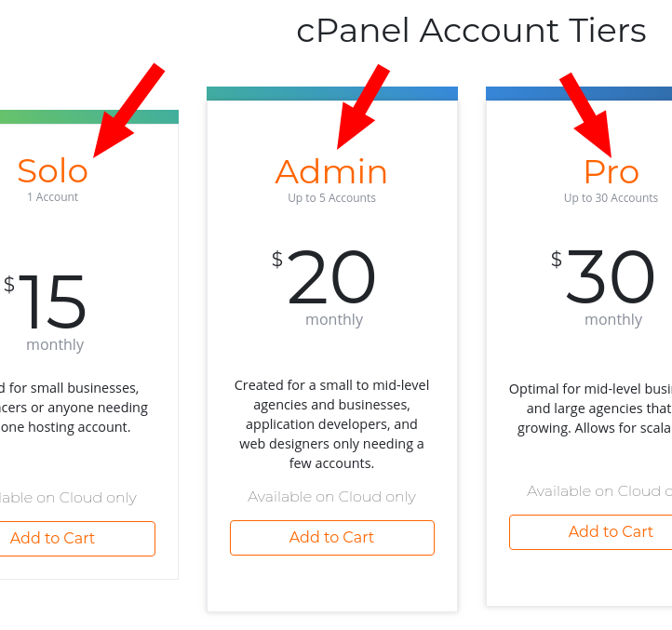The height and width of the screenshot is (630, 672).
Task: Click the red arrow pointing at Admin
Action: click(363, 107)
